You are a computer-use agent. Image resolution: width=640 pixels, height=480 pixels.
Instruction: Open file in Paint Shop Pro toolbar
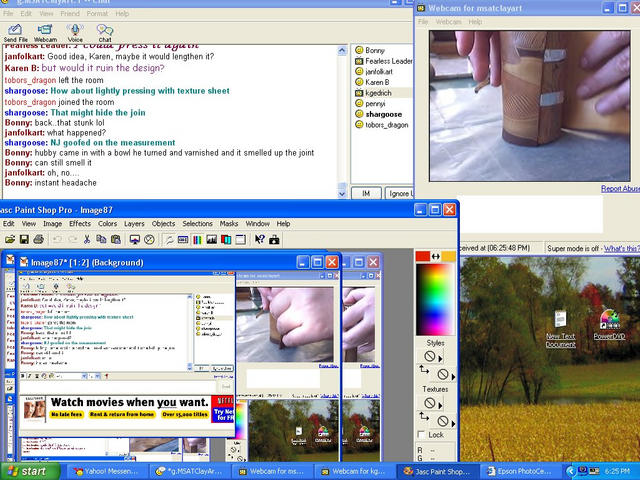click(x=10, y=240)
